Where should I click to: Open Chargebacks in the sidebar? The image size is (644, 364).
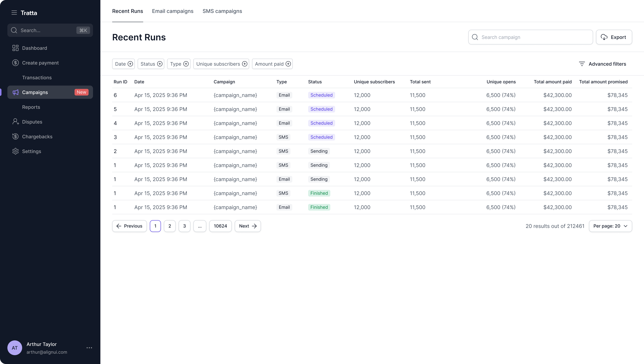(37, 136)
